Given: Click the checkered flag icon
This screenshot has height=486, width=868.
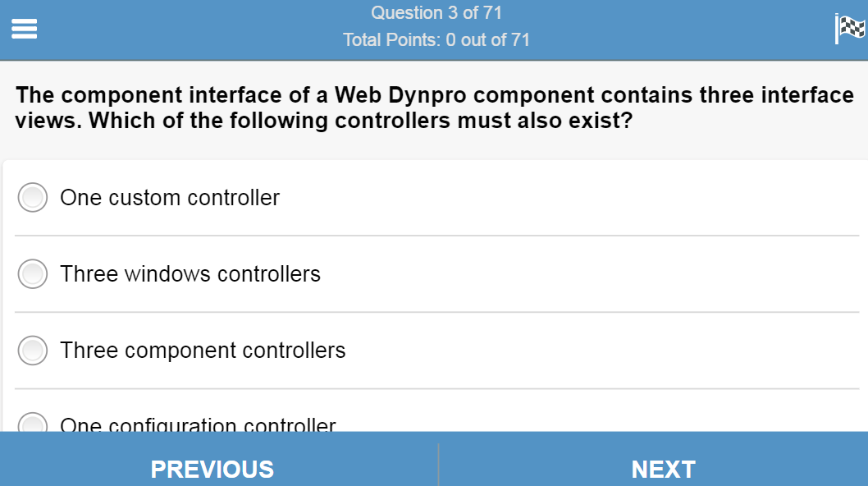Looking at the screenshot, I should [x=850, y=28].
